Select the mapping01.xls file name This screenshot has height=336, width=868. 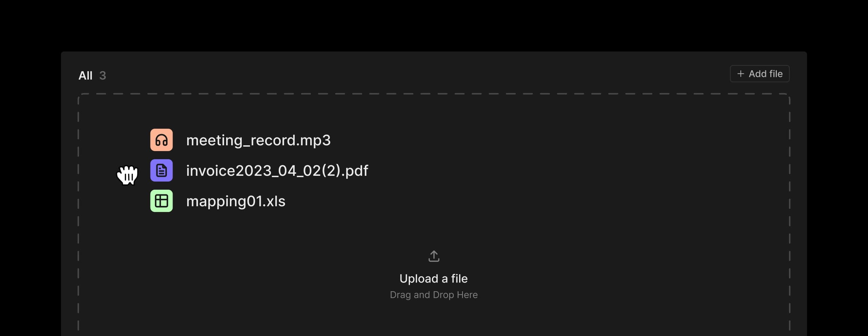coord(236,201)
